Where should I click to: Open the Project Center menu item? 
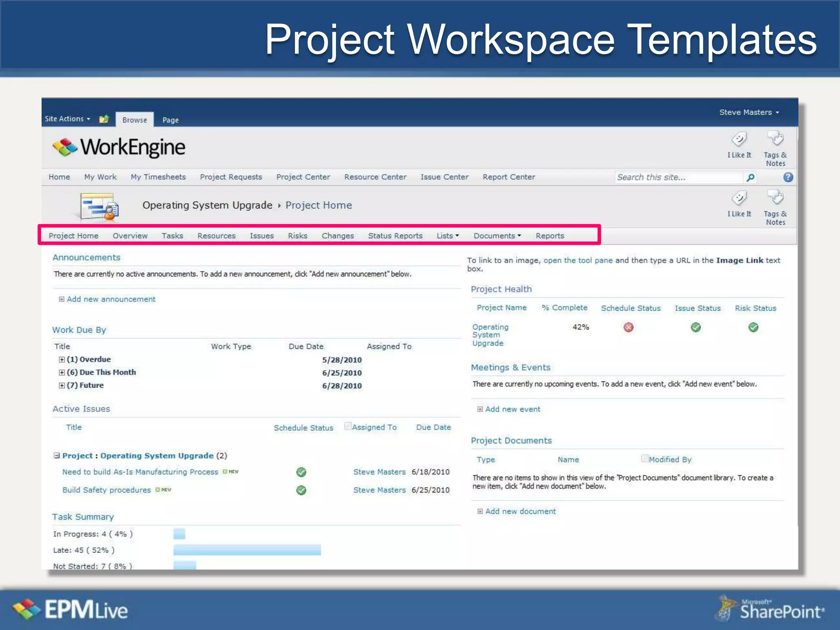[303, 177]
